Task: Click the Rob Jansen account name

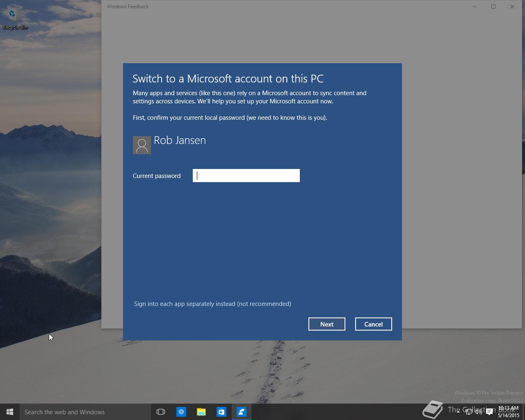Action: click(180, 140)
